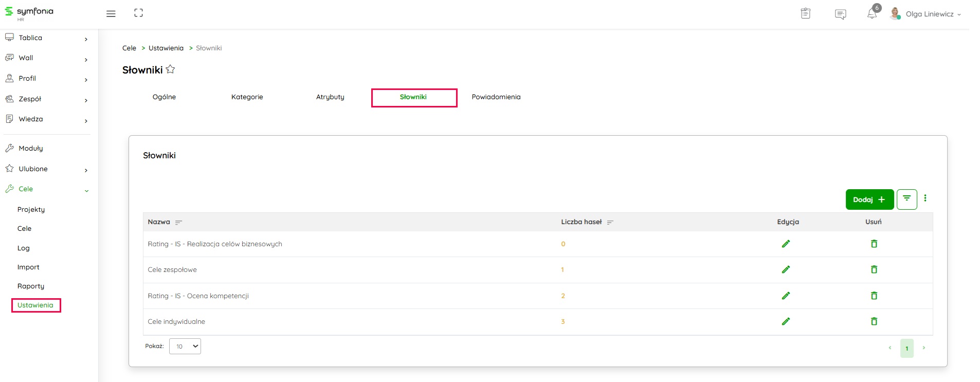Mark Słowniki page as favorite with star
Image resolution: width=980 pixels, height=382 pixels.
170,69
